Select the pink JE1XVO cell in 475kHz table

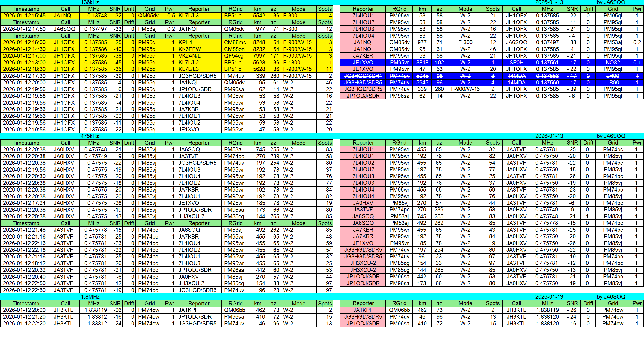pyautogui.click(x=363, y=243)
